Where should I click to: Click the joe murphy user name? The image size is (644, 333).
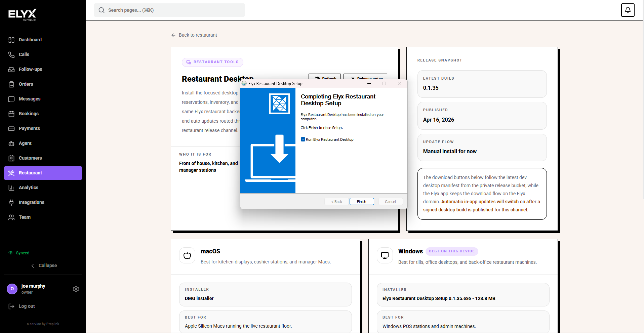pos(33,286)
